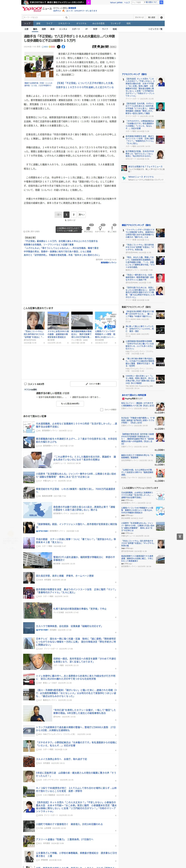Screen dimensions: 186x868
Task: Click the 新しい視点 exclamation reaction
Action: 112,228
